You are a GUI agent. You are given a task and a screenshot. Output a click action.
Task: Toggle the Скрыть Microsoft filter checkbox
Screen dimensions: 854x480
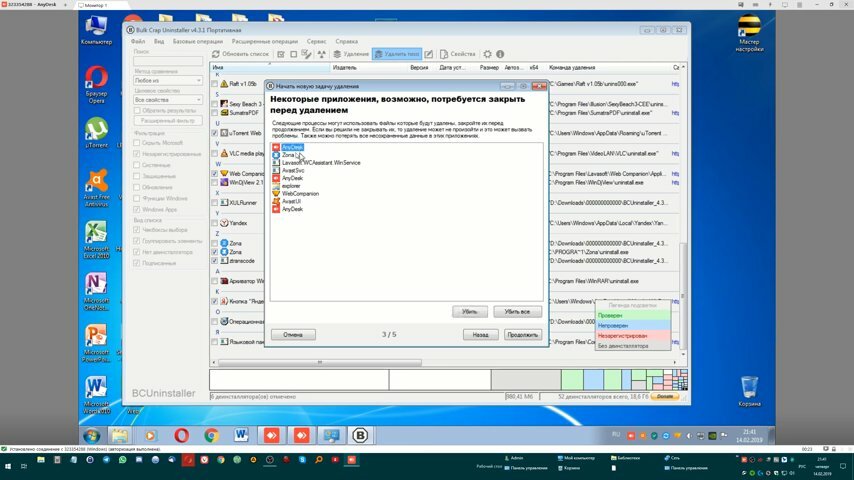pos(137,143)
